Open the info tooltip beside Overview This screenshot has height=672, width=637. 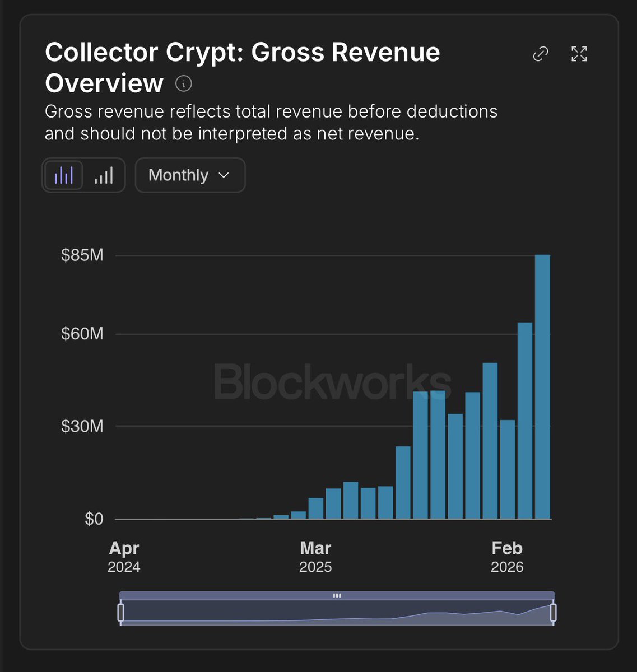coord(184,84)
